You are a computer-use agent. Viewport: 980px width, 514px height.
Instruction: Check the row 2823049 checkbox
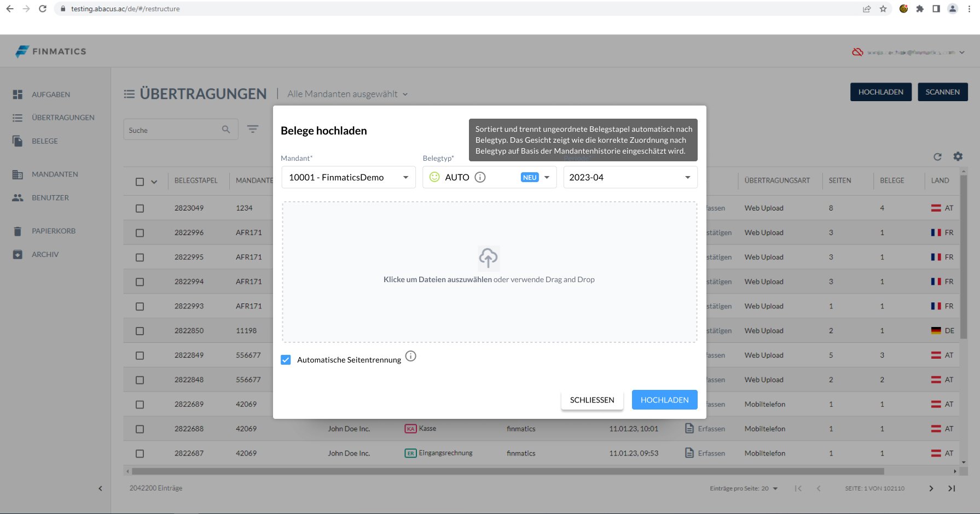click(140, 208)
